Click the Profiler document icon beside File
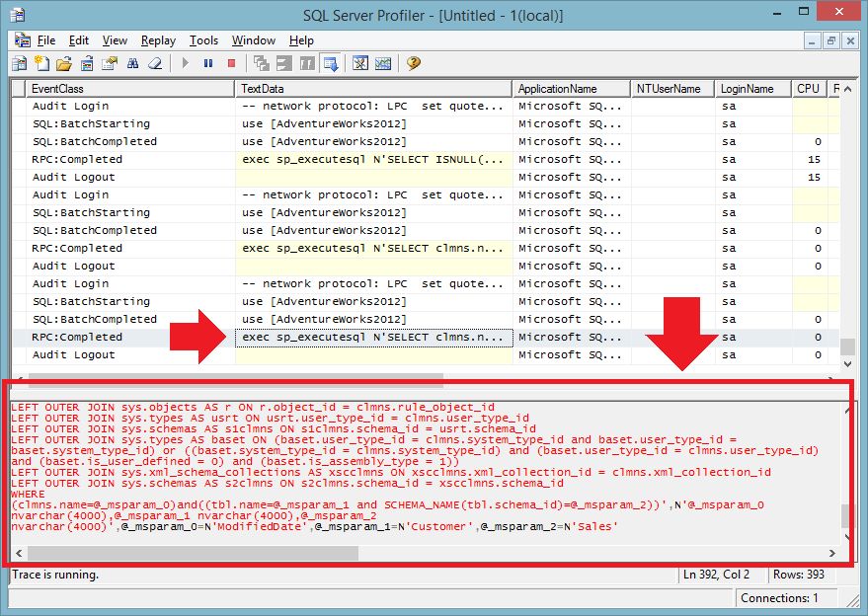The height and width of the screenshot is (616, 868). tap(22, 40)
